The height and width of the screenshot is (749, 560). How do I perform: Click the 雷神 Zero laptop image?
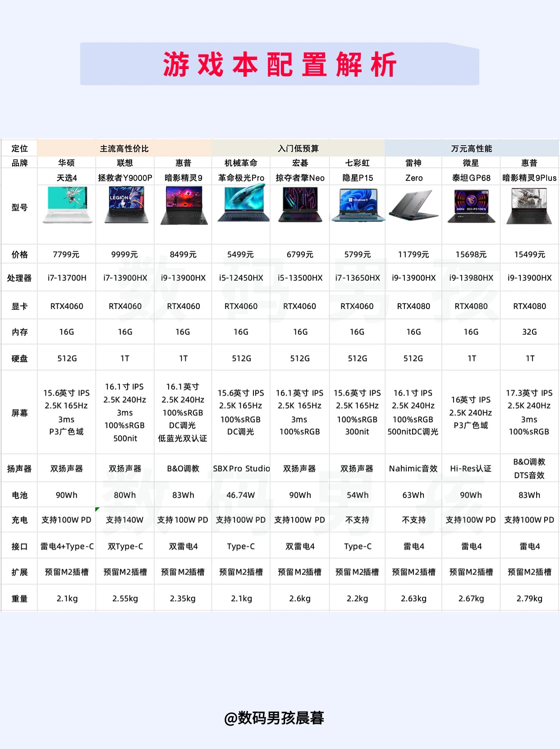[x=413, y=205]
